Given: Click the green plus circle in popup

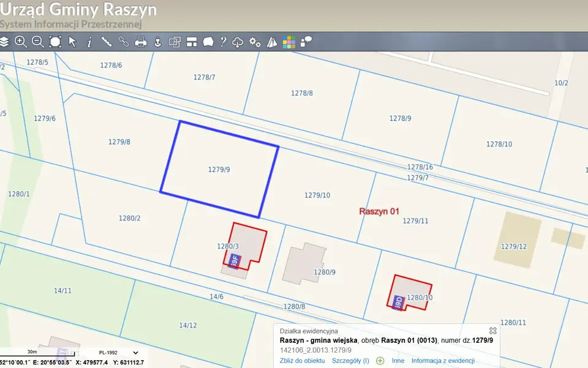Looking at the screenshot, I should tap(380, 361).
